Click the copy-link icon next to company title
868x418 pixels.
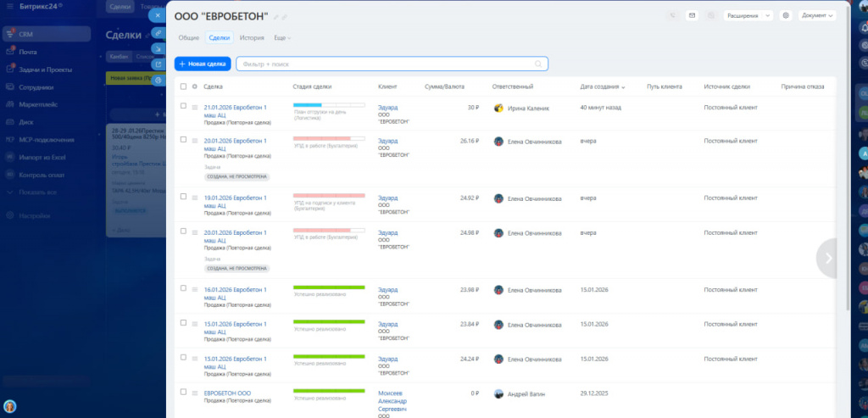point(285,18)
